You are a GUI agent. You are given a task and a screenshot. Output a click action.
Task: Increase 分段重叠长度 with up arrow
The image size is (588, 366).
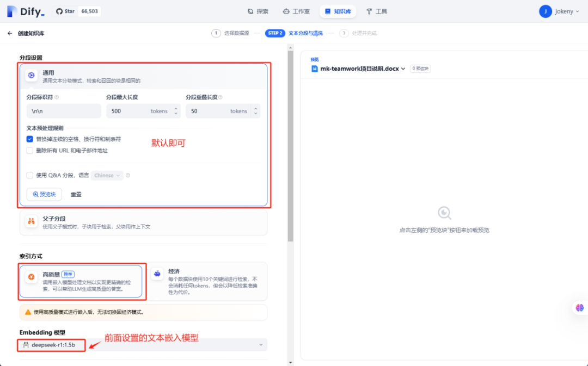pos(256,108)
